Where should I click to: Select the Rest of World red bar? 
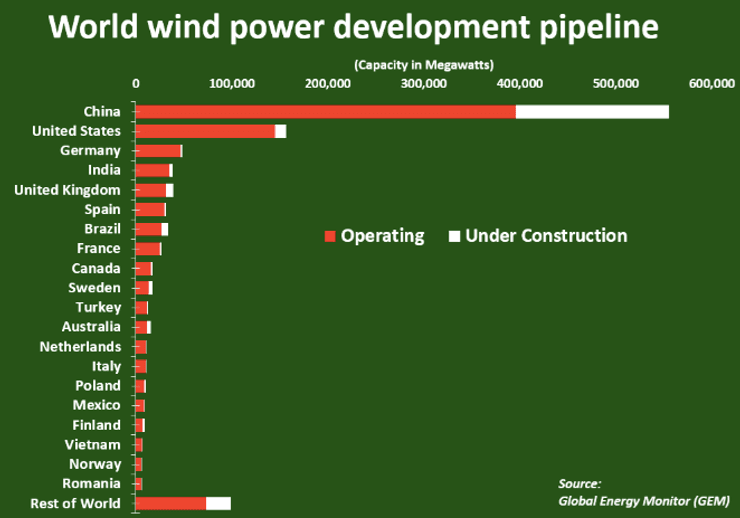coord(170,503)
